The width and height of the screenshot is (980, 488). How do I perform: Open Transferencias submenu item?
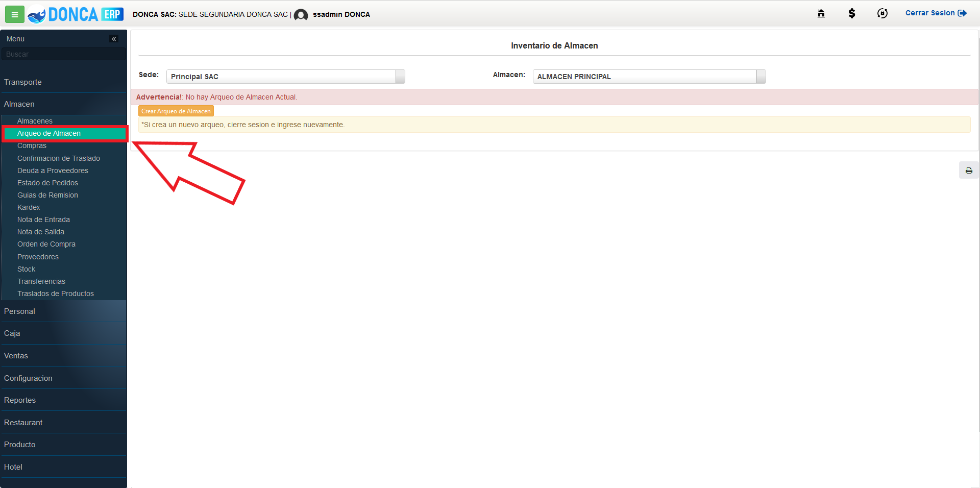tap(41, 281)
